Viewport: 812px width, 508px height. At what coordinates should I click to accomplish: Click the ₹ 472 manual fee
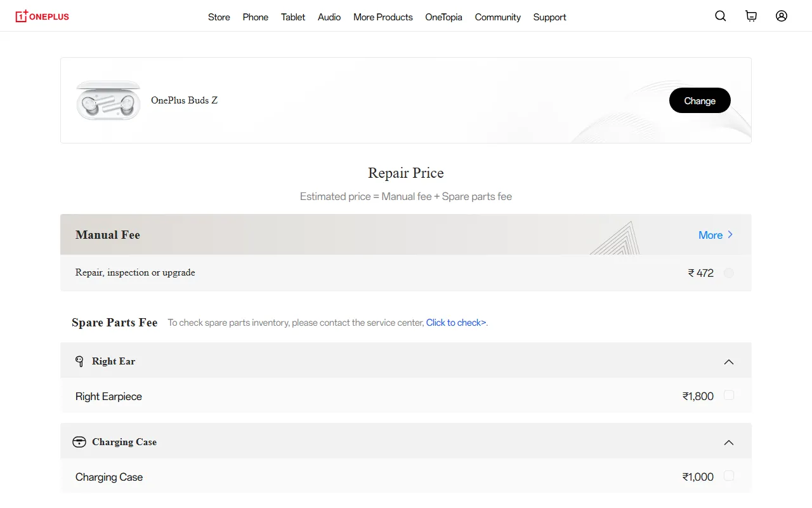[x=701, y=273]
